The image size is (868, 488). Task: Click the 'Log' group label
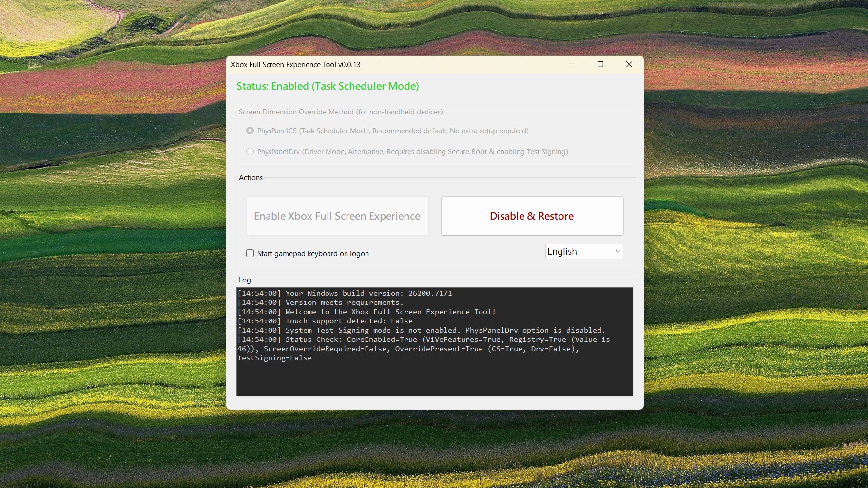[245, 280]
